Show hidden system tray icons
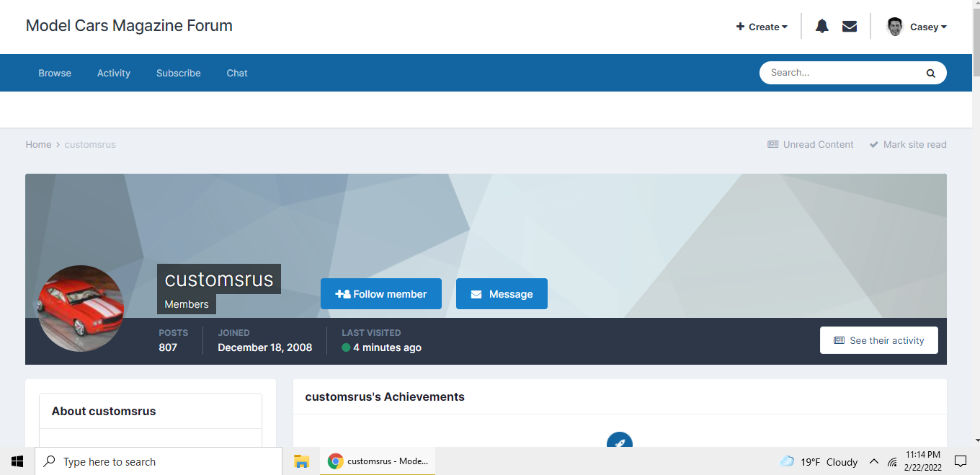Image resolution: width=980 pixels, height=475 pixels. (x=874, y=461)
